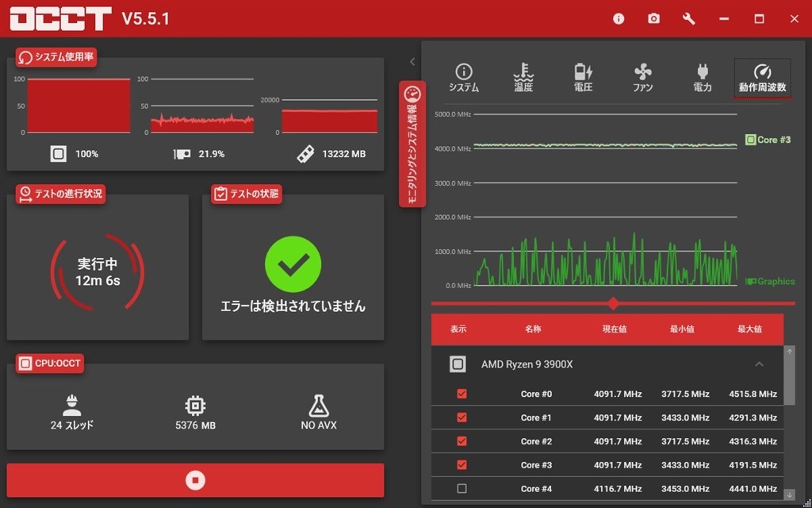Click the 最大値 column header

click(x=750, y=329)
